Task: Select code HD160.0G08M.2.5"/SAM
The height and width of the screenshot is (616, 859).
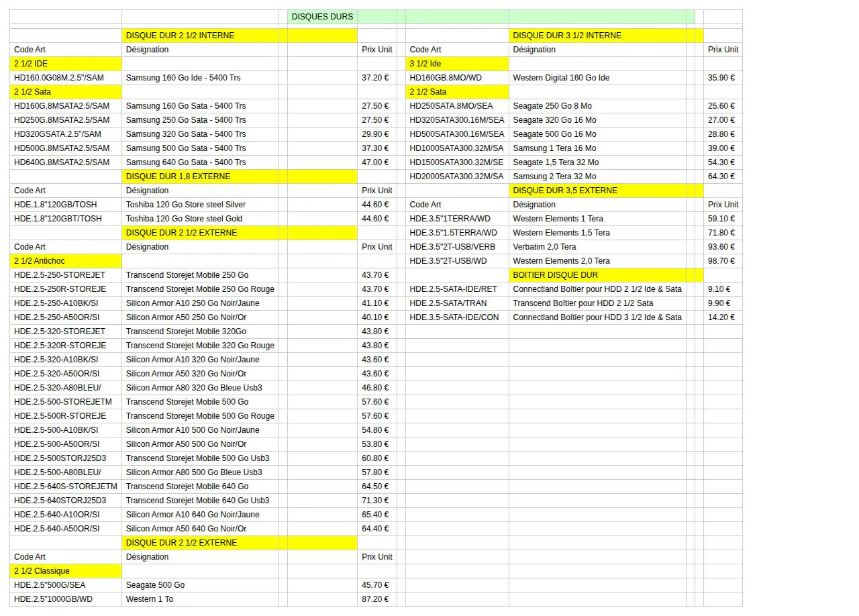Action: coord(66,78)
